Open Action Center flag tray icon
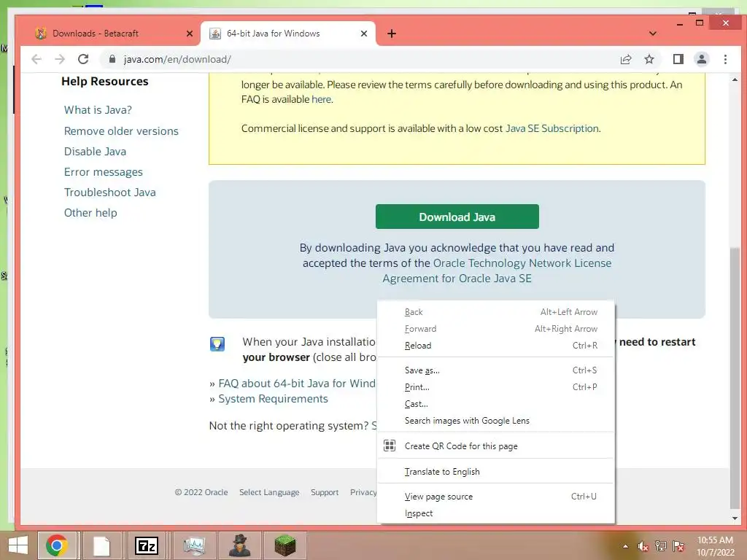Viewport: 747px width, 560px height. coord(678,546)
